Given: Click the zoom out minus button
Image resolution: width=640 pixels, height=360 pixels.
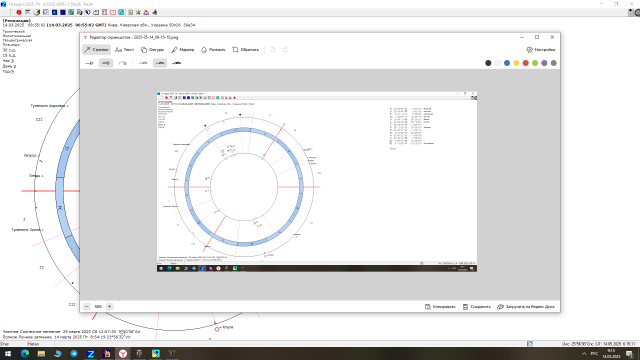Looking at the screenshot, I should coord(87,307).
